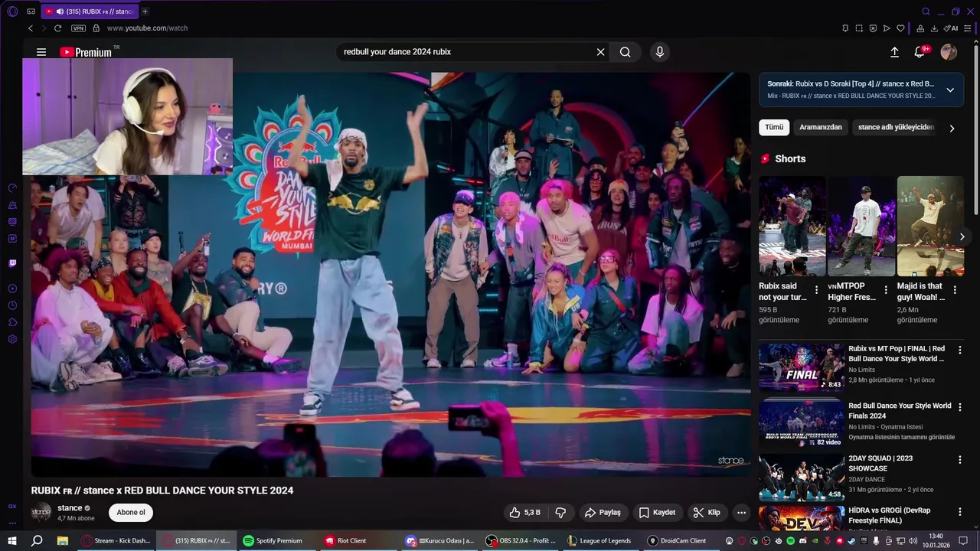This screenshot has height=551, width=980.
Task: Open Opera downloads in the toolbar
Action: coord(934,28)
